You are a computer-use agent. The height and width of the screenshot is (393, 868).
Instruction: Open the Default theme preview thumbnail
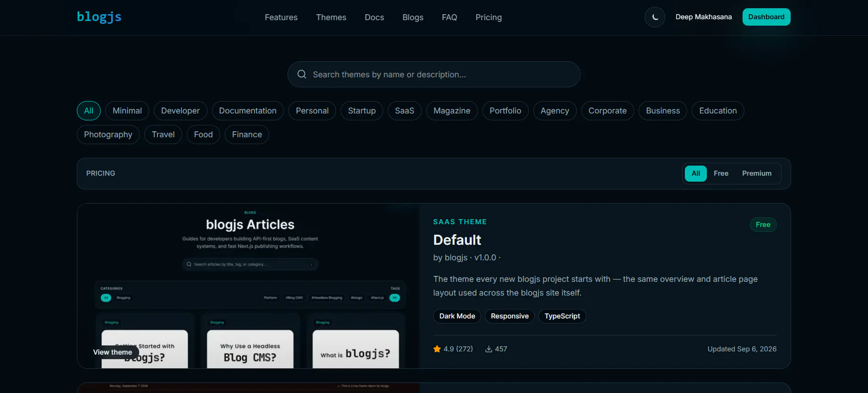pyautogui.click(x=248, y=286)
